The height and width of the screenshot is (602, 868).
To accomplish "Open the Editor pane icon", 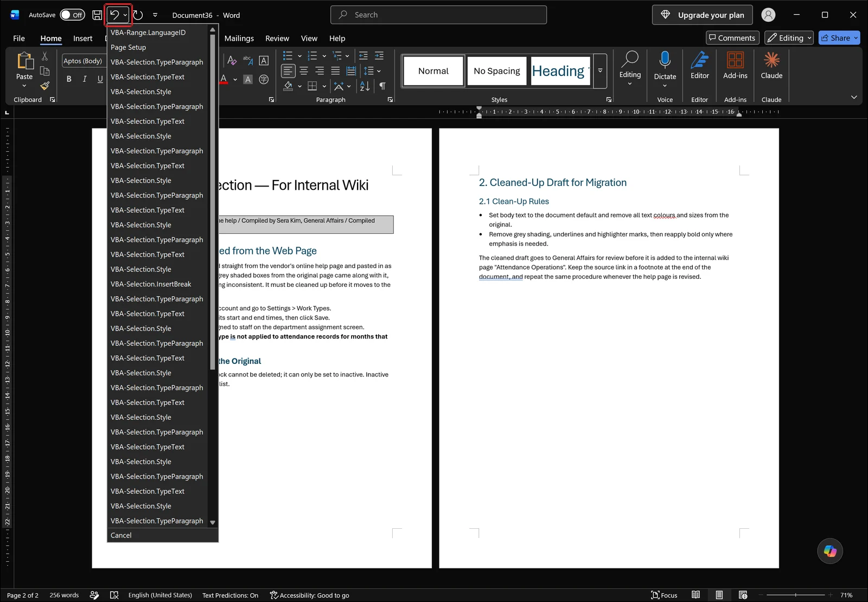I will pos(700,60).
